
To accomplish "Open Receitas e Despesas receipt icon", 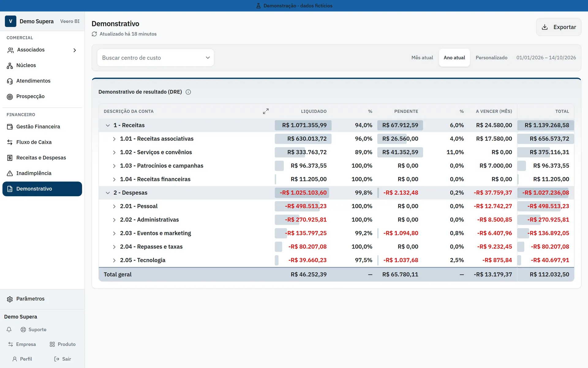I will pyautogui.click(x=10, y=158).
